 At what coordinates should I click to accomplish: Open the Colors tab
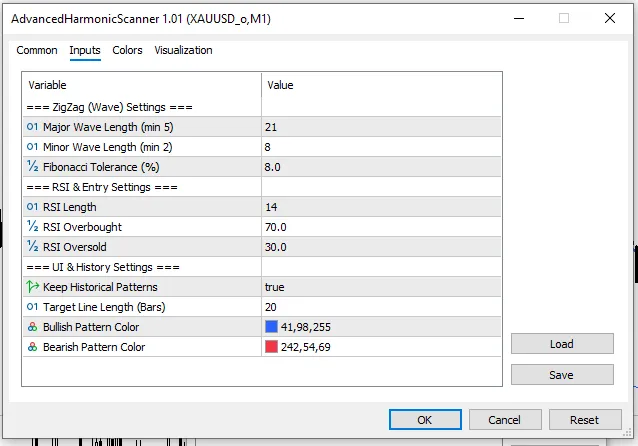point(127,50)
